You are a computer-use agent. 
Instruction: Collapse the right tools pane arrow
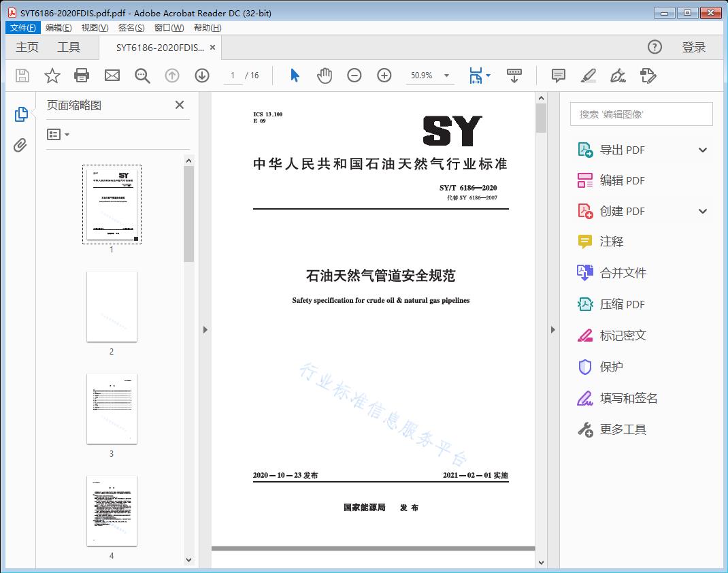[x=552, y=330]
